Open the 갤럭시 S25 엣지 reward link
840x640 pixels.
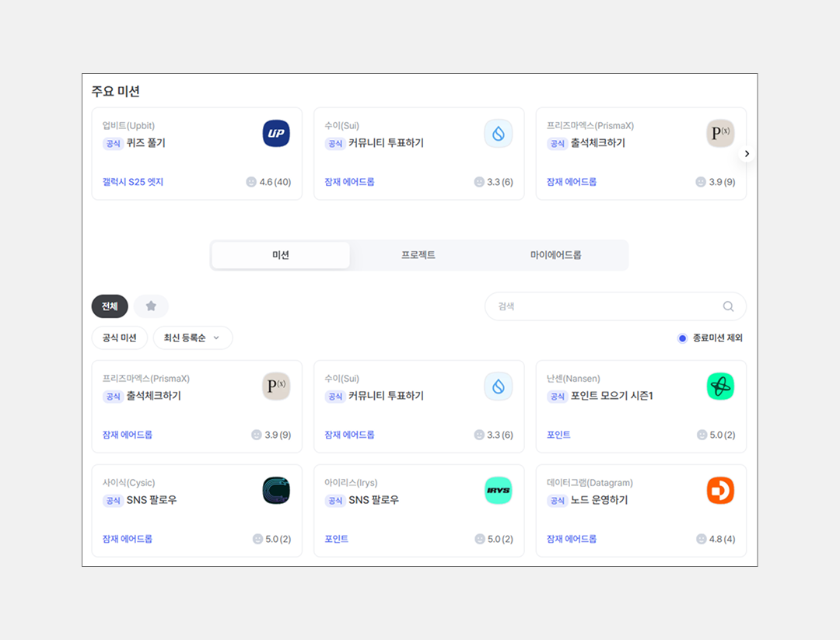[x=133, y=182]
